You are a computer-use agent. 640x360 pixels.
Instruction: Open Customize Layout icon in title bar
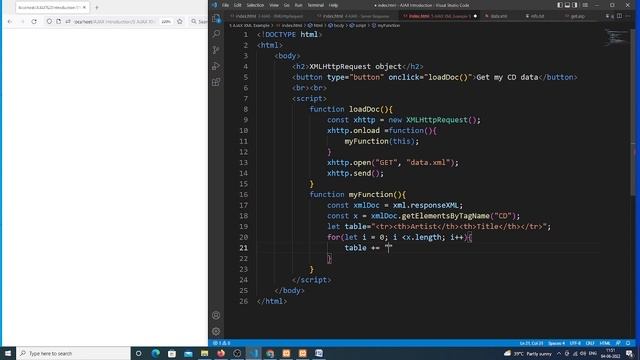585,5
